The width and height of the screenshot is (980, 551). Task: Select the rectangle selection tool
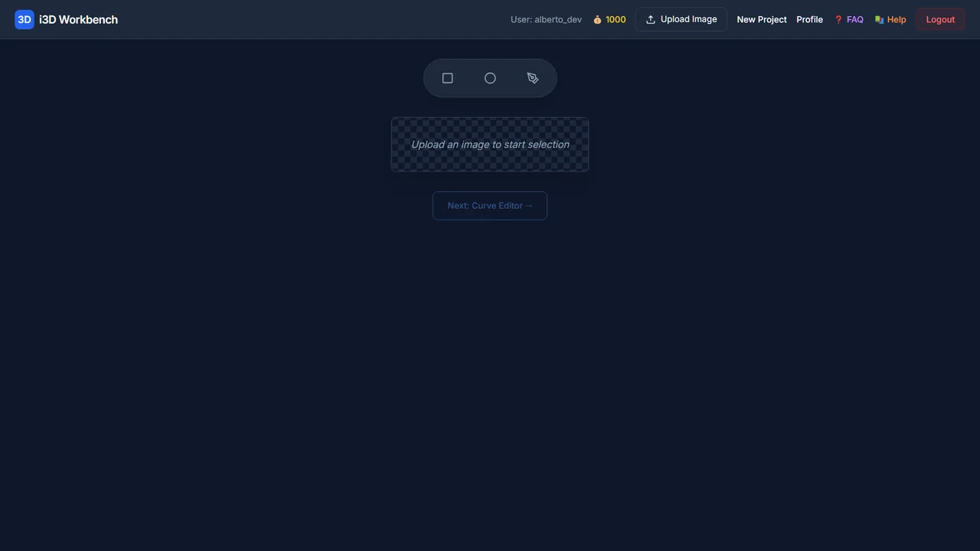[x=447, y=78]
